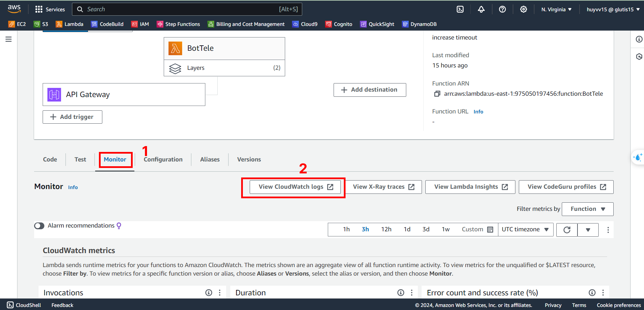Select the 12h time range
Screen dimensions: 644x310
[386, 229]
